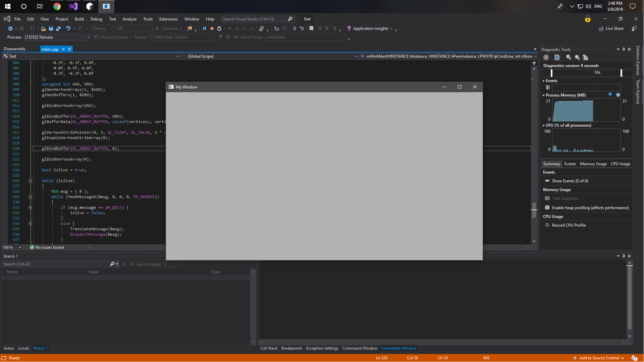Toggle Auto Hide pin on Diagnostic Tools
The width and height of the screenshot is (644, 362).
pyautogui.click(x=624, y=49)
